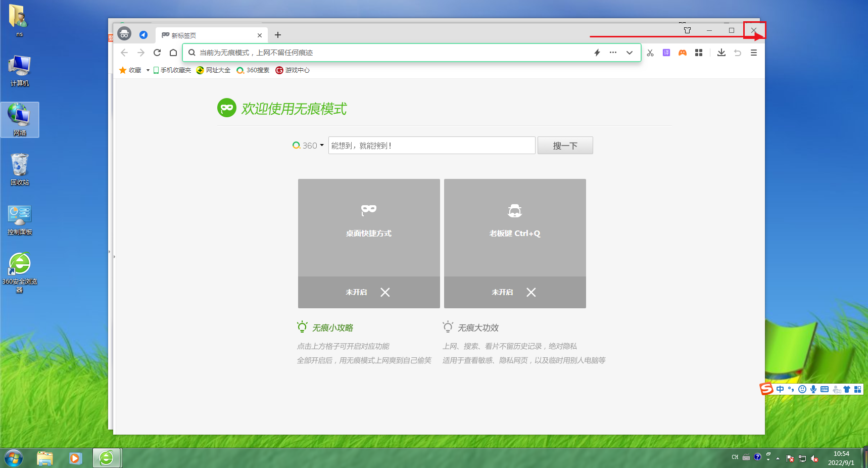Expand the dropdown arrow next to 收藏
The image size is (868, 468).
148,70
